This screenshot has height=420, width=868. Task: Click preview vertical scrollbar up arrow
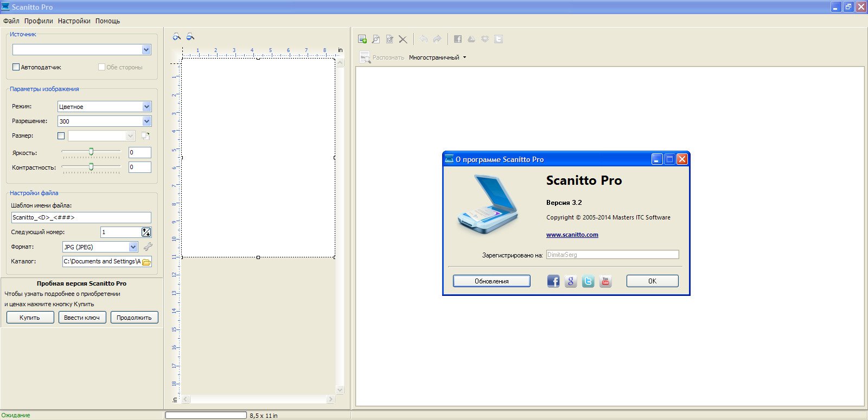point(340,62)
